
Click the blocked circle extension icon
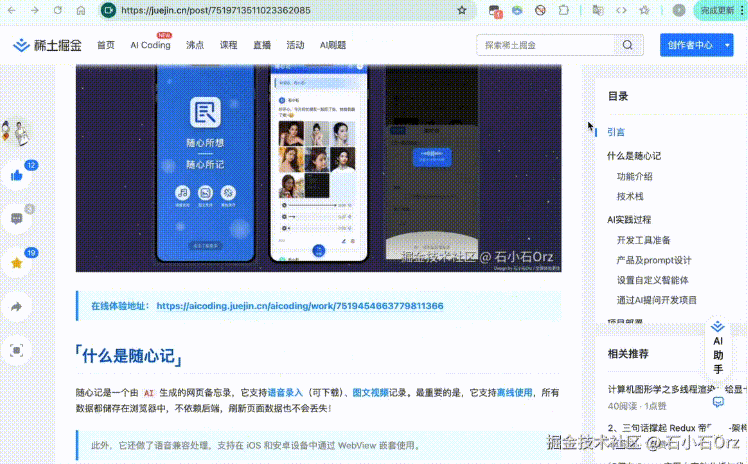pyautogui.click(x=540, y=10)
